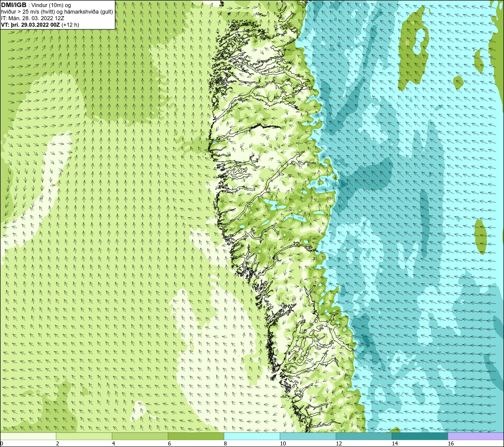Click the 2–4 m/s light green swatch

coord(84,436)
